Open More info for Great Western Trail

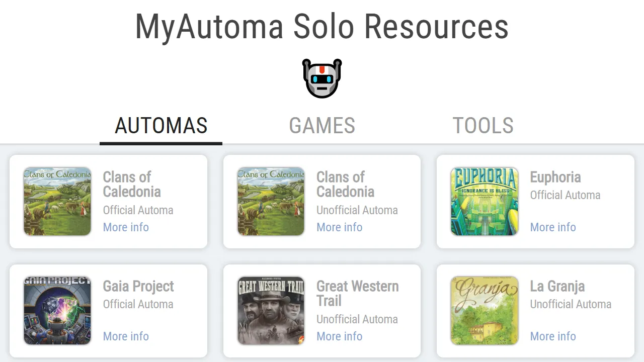pyautogui.click(x=339, y=336)
